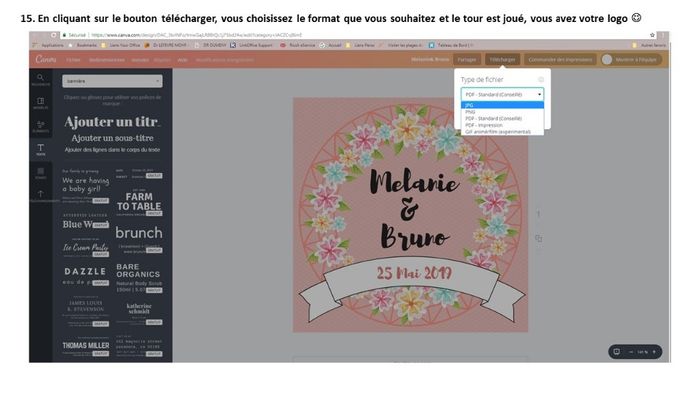Click the page number icon right of canvas
The height and width of the screenshot is (393, 700).
(539, 214)
